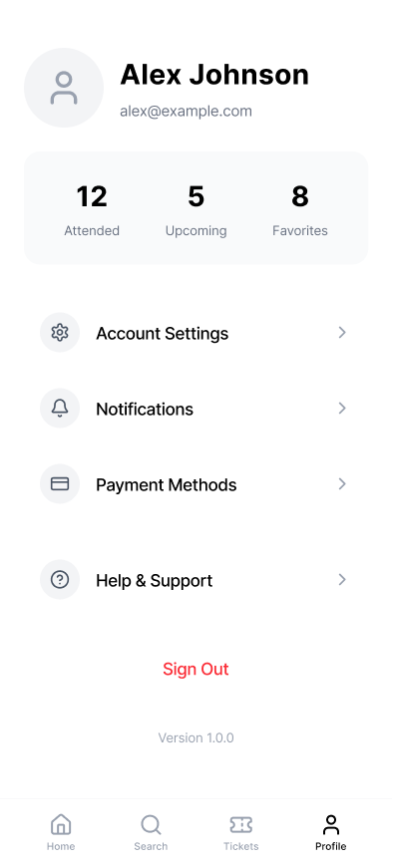The height and width of the screenshot is (868, 393).
Task: Switch to the Profile tab
Action: pyautogui.click(x=331, y=832)
